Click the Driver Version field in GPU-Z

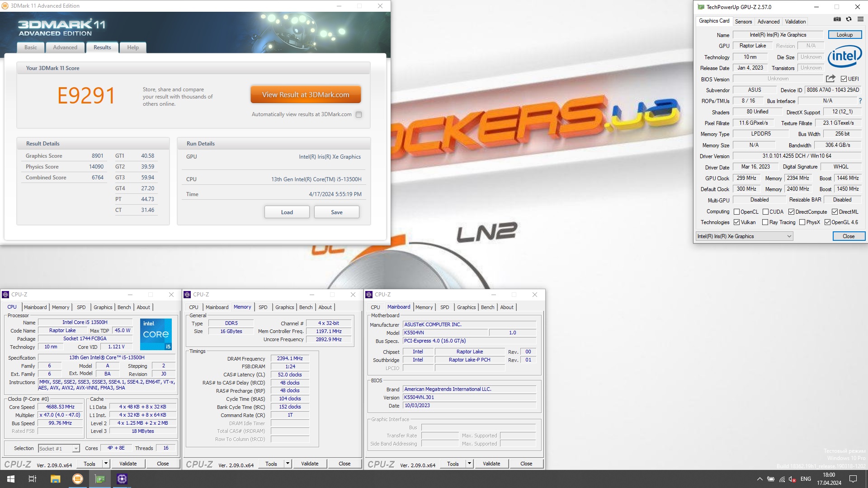[797, 156]
